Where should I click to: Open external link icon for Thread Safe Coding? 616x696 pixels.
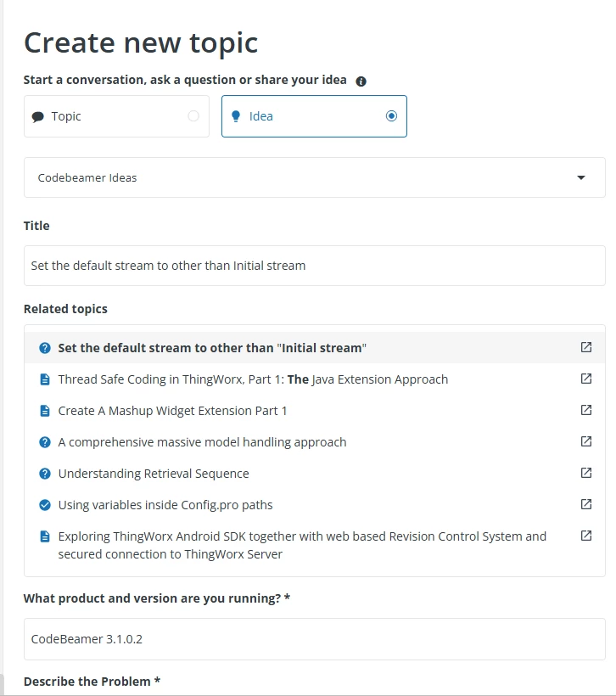(x=585, y=379)
